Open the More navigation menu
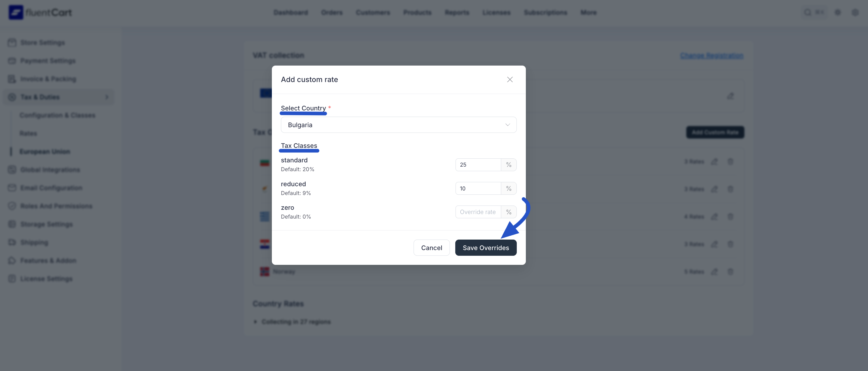 588,12
